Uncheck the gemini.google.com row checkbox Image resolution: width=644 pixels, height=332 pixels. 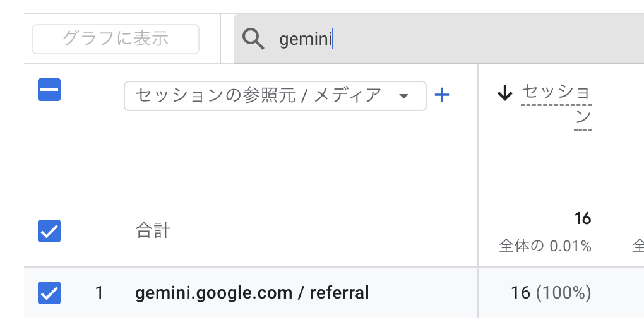(x=49, y=293)
